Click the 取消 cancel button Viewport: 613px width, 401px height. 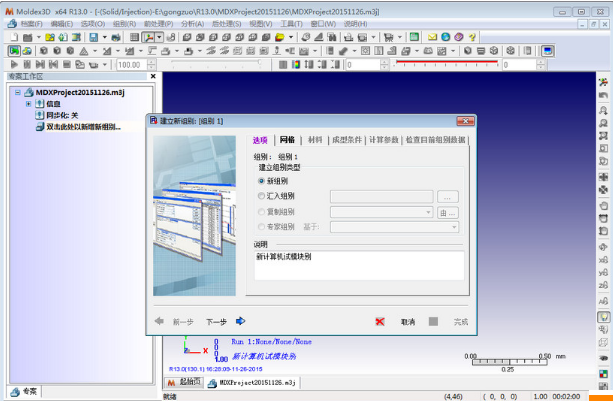click(398, 322)
